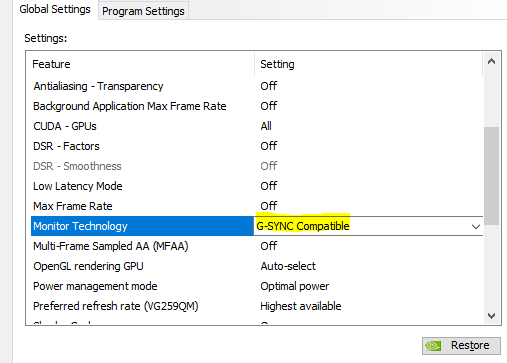This screenshot has width=507, height=363.
Task: Select the G-SYNC Compatible combo box value
Action: click(368, 226)
